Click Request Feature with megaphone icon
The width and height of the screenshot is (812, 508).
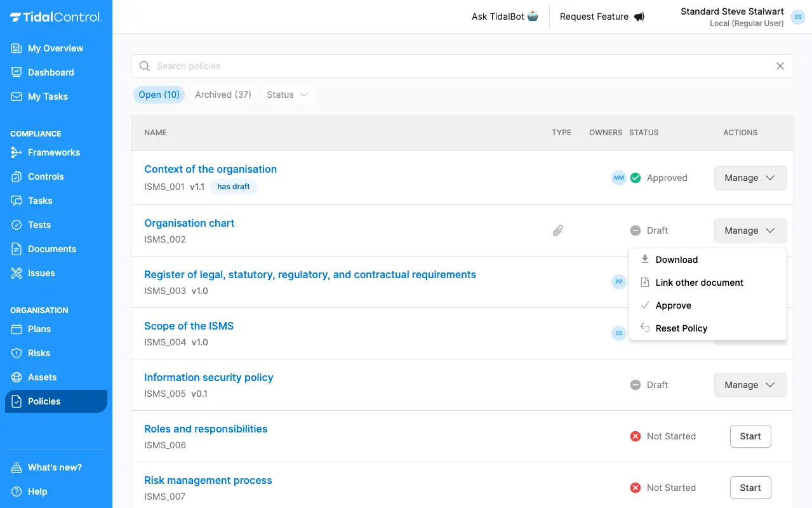[602, 17]
